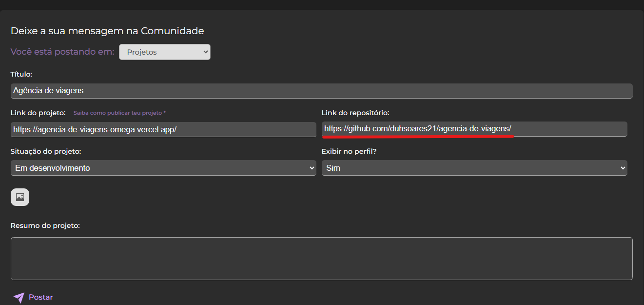Open the 'Projetos' posting category dropdown
Viewport: 644px width, 305px height.
pyautogui.click(x=164, y=52)
